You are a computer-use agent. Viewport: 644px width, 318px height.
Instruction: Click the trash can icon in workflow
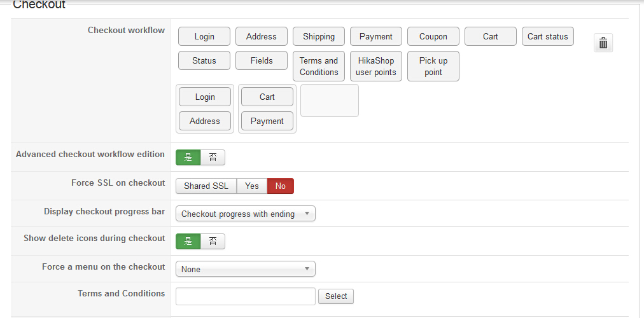pyautogui.click(x=603, y=43)
